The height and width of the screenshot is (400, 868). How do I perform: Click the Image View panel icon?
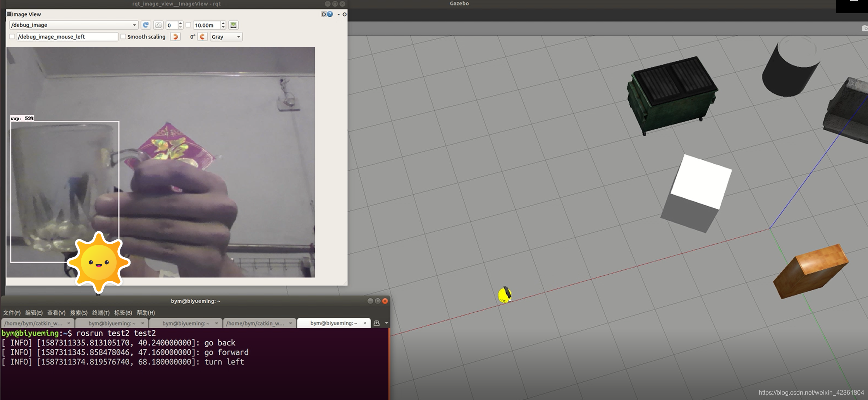[9, 14]
